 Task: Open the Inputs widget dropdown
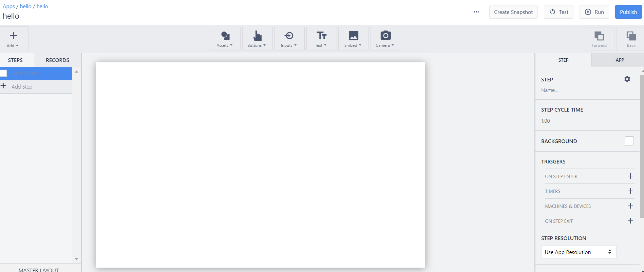289,39
